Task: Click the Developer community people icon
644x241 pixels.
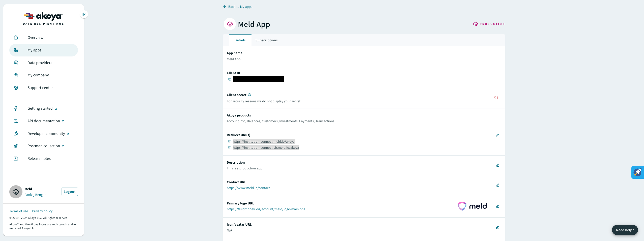Action: (x=16, y=133)
